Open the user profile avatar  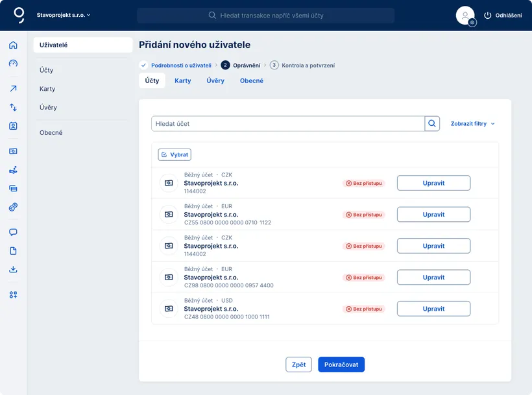[465, 16]
